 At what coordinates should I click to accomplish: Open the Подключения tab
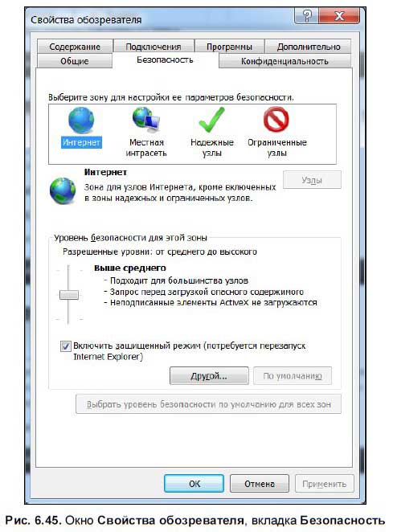pos(154,47)
